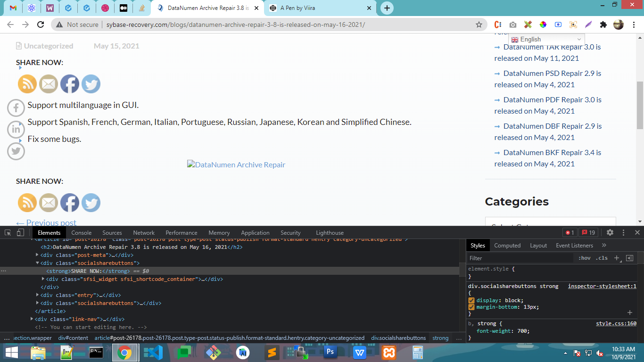
Task: Toggle the :hov element state panel
Action: coord(585,258)
